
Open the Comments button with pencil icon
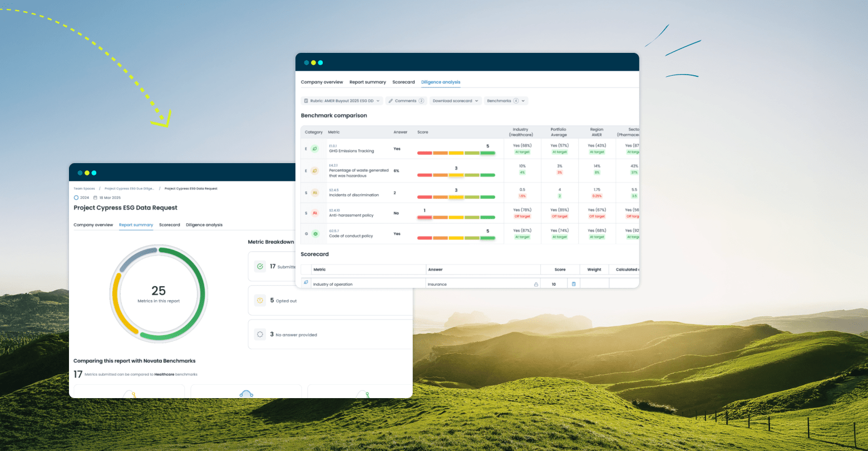click(406, 101)
